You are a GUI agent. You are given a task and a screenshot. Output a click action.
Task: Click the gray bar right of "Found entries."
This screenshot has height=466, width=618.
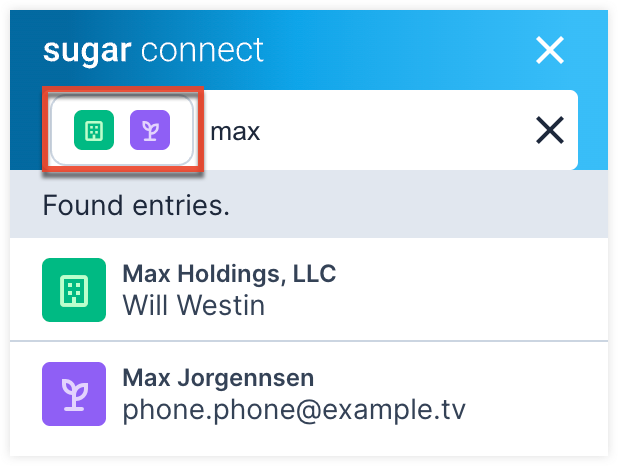(x=420, y=206)
